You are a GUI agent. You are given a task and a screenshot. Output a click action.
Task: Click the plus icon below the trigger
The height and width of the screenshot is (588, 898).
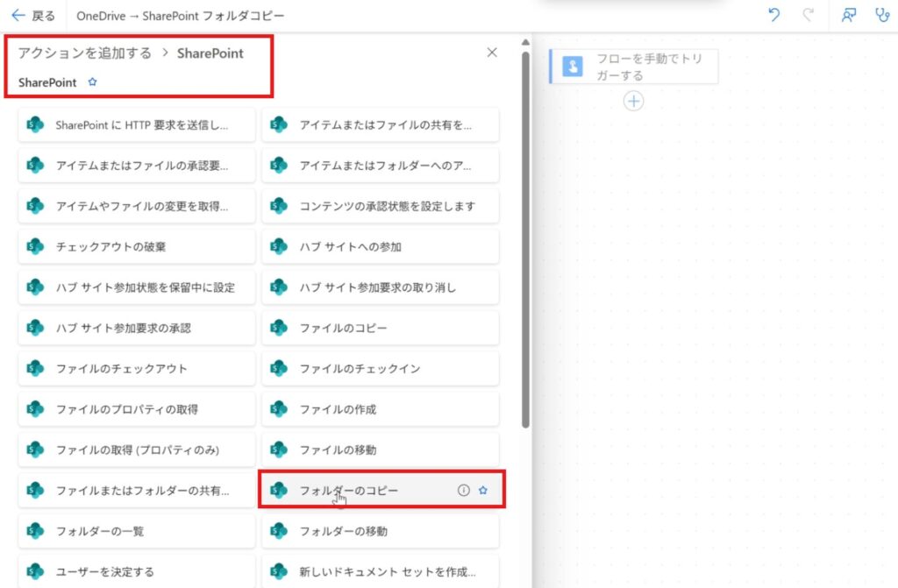pos(633,102)
